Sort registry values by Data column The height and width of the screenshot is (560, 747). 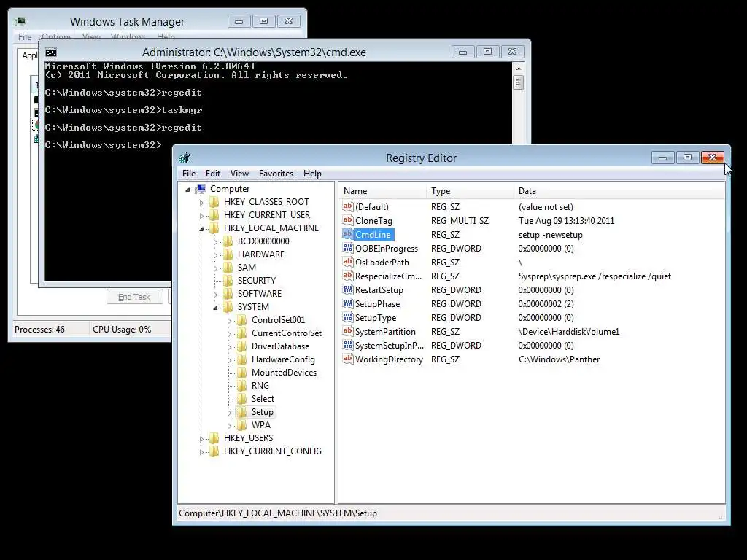pyautogui.click(x=619, y=191)
